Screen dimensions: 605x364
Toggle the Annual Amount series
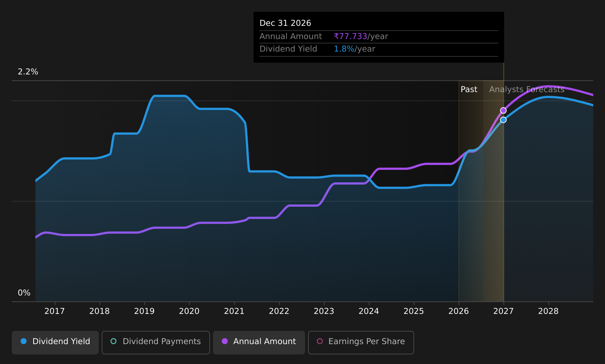point(259,342)
